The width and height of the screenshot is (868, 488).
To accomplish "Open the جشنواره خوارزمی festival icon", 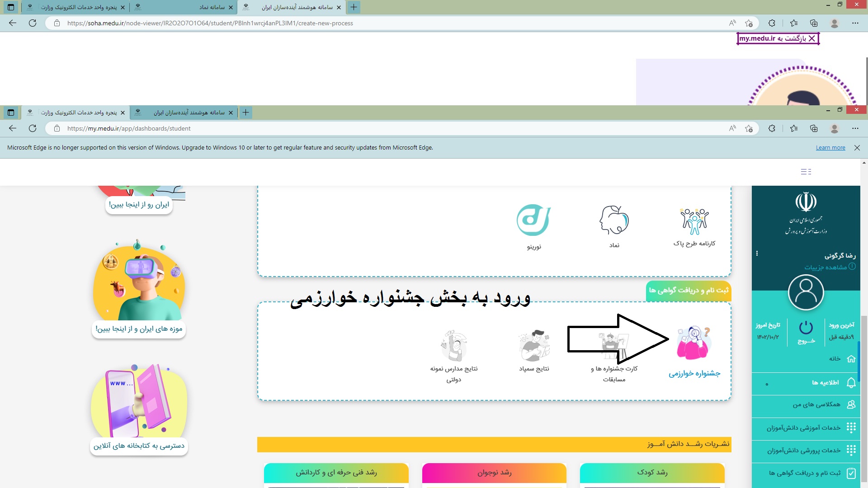I will coord(694,343).
